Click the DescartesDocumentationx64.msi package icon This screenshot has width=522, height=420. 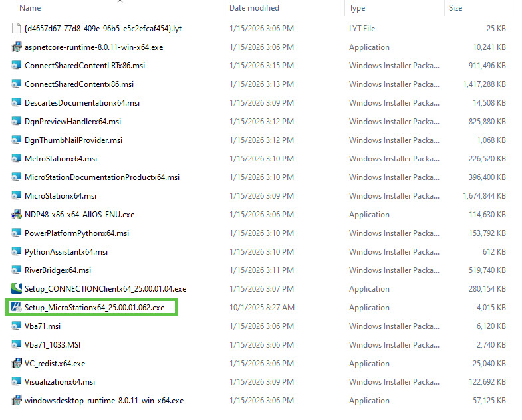click(17, 103)
